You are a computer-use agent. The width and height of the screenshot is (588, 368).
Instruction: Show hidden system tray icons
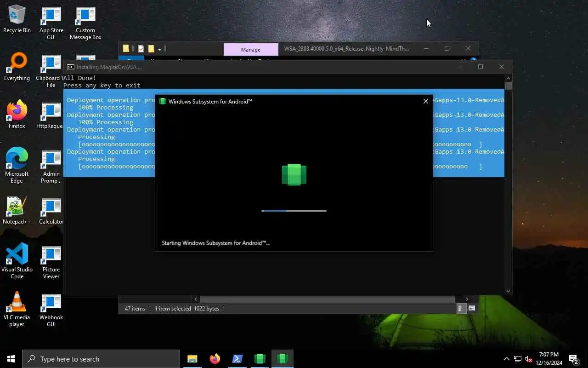coord(506,359)
